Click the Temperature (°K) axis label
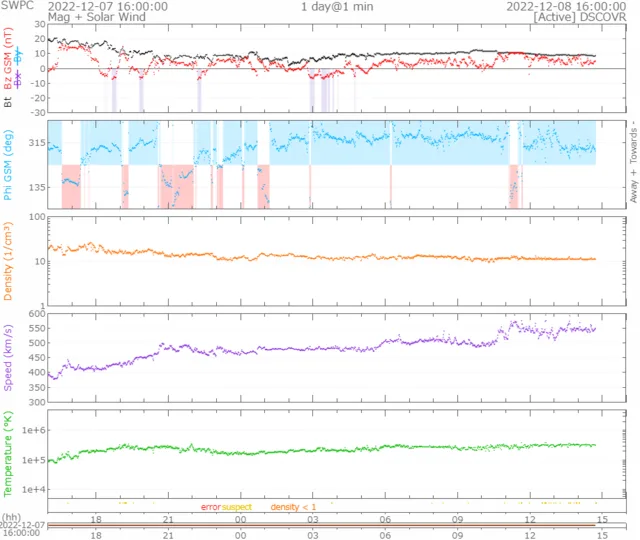 [8, 453]
